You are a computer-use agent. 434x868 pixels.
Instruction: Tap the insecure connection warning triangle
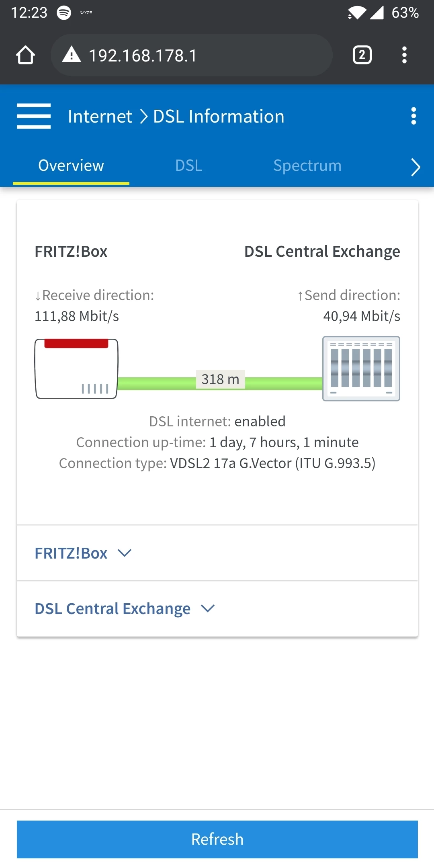point(72,54)
